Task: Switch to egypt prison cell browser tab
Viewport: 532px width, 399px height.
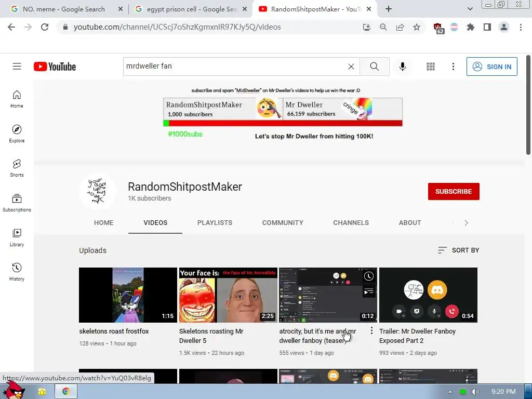Action: 191,9
